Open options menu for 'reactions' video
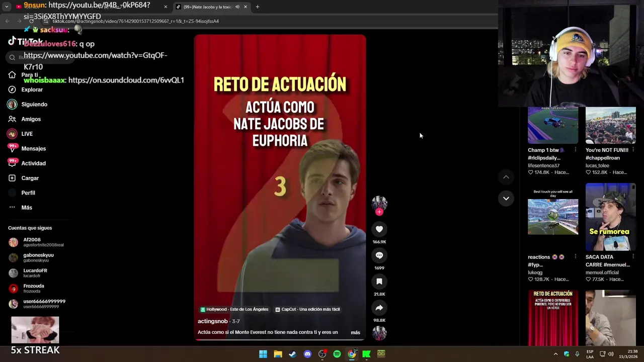Image resolution: width=644 pixels, height=362 pixels. [576, 257]
